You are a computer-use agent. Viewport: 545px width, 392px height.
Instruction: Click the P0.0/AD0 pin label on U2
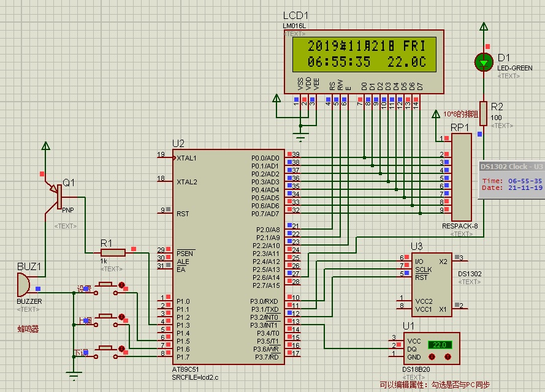pos(265,158)
